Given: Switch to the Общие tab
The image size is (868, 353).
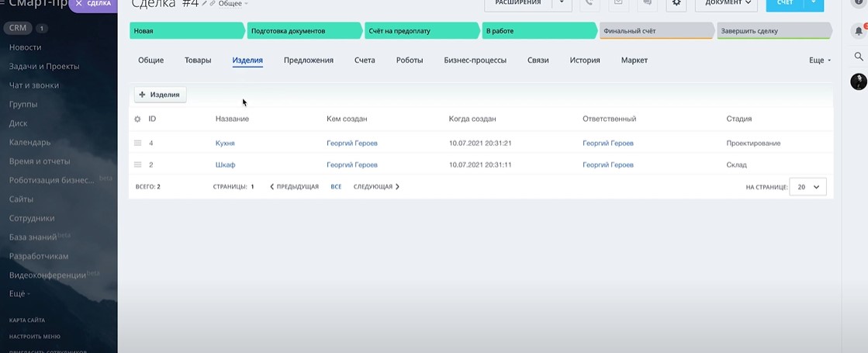Looking at the screenshot, I should (150, 61).
